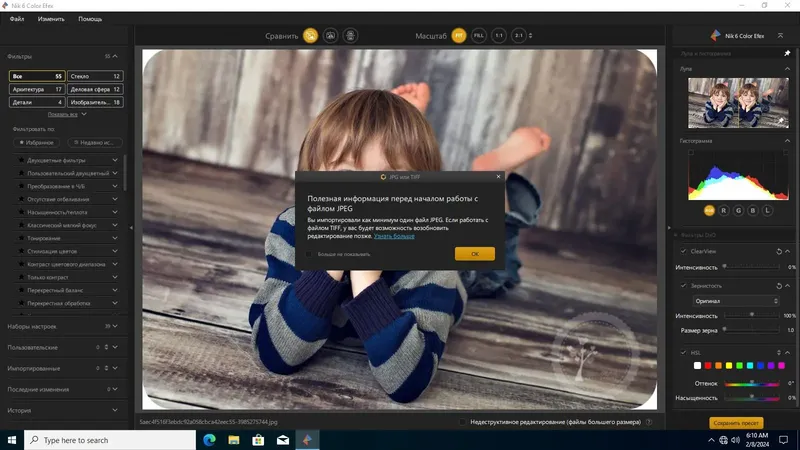
Task: Enable 'Недеструктивное редактирование' checkbox
Action: 462,422
